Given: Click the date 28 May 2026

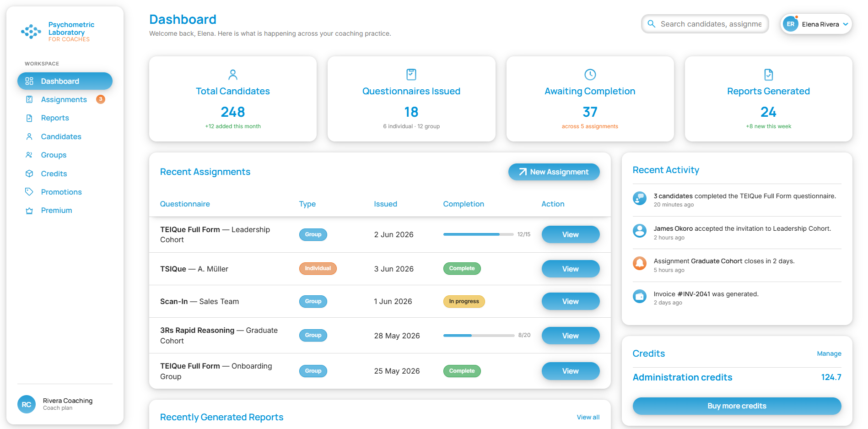Looking at the screenshot, I should tap(397, 336).
